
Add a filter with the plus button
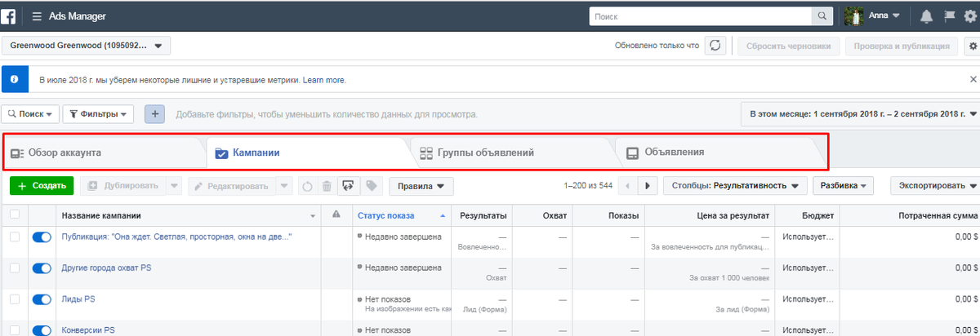click(155, 114)
